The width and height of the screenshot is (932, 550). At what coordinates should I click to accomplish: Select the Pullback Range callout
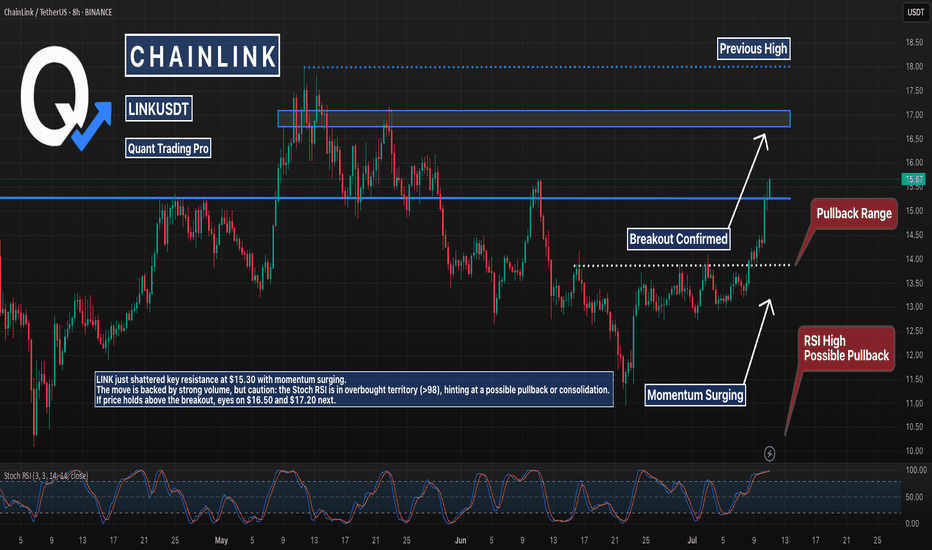coord(854,213)
